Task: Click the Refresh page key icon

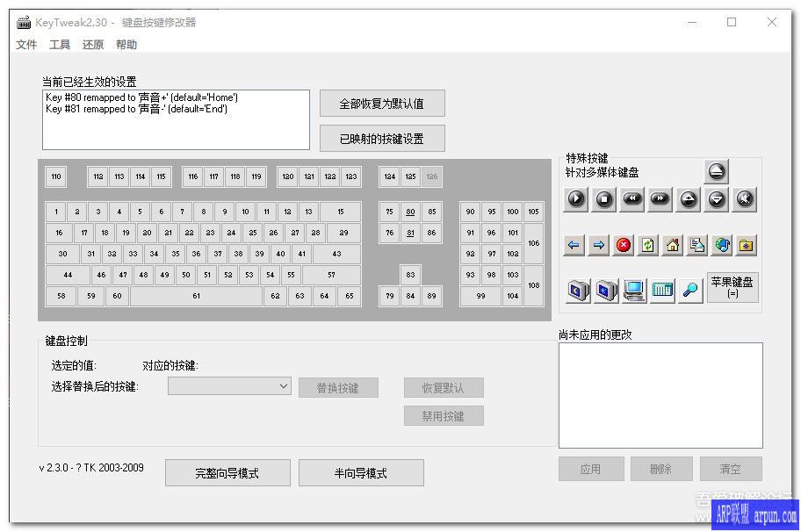Action: [x=647, y=246]
